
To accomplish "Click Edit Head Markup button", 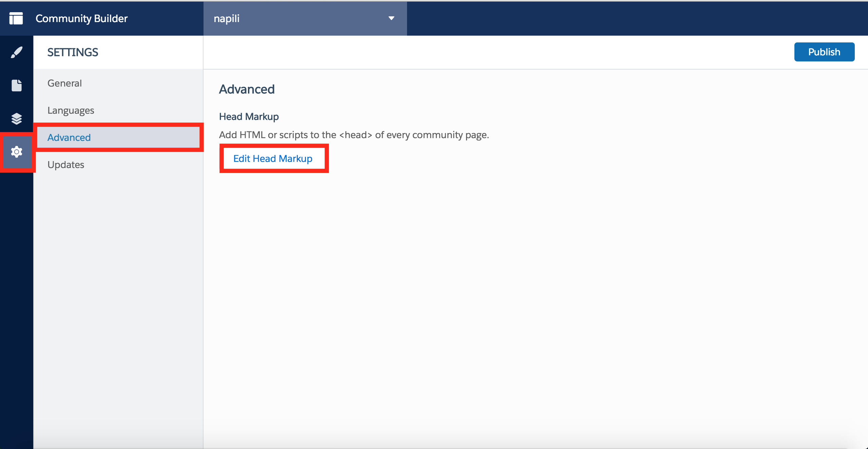I will 274,158.
